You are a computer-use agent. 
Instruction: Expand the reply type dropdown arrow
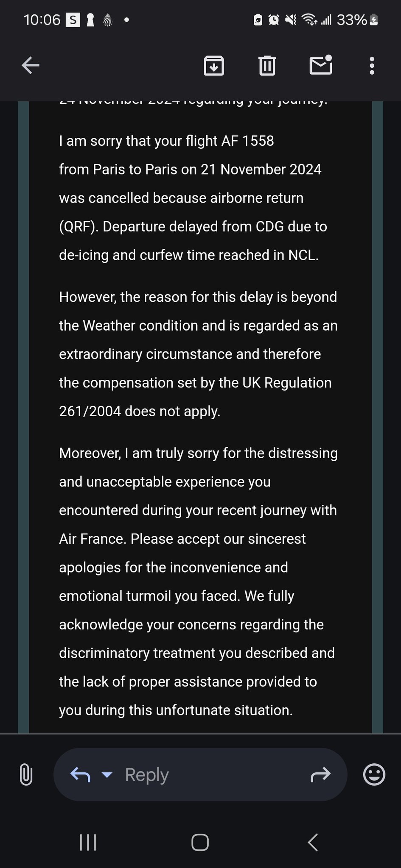tap(107, 775)
